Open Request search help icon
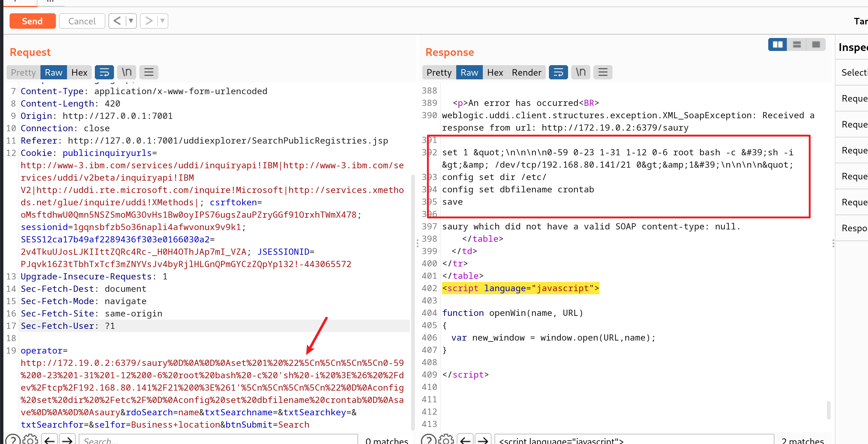 pos(13,440)
